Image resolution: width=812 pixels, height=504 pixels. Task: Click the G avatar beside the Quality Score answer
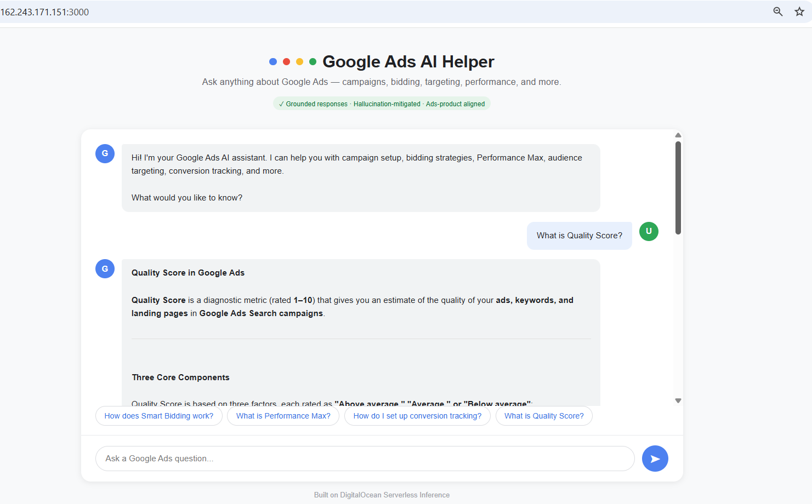[x=105, y=268]
